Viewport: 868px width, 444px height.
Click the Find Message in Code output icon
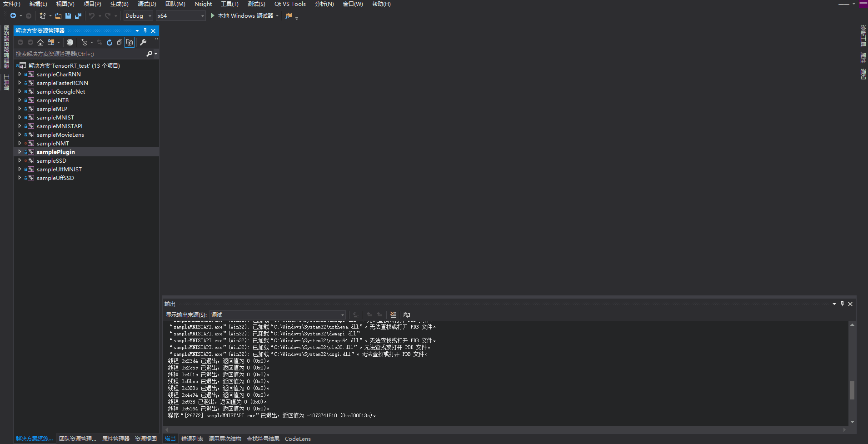356,314
